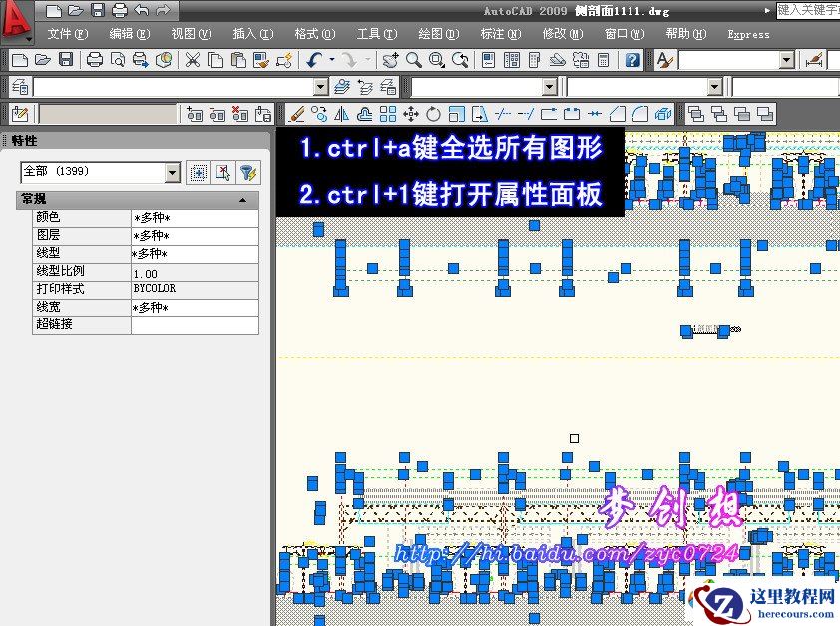
Task: Open the 全部 (1399) selection dropdown
Action: pyautogui.click(x=172, y=172)
